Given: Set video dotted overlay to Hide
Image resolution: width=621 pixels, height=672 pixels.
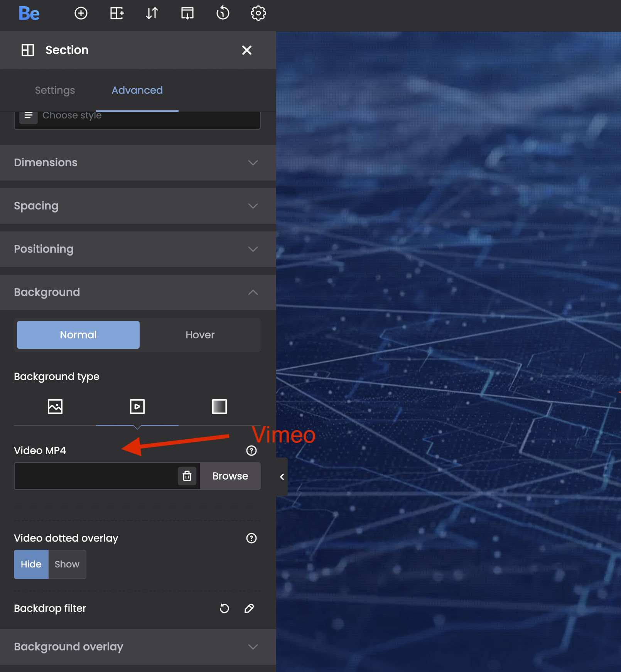Looking at the screenshot, I should tap(31, 564).
